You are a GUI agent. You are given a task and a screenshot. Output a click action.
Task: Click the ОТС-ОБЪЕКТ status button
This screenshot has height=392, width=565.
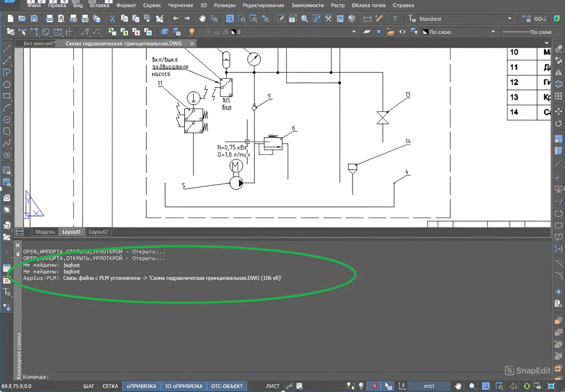pyautogui.click(x=227, y=386)
